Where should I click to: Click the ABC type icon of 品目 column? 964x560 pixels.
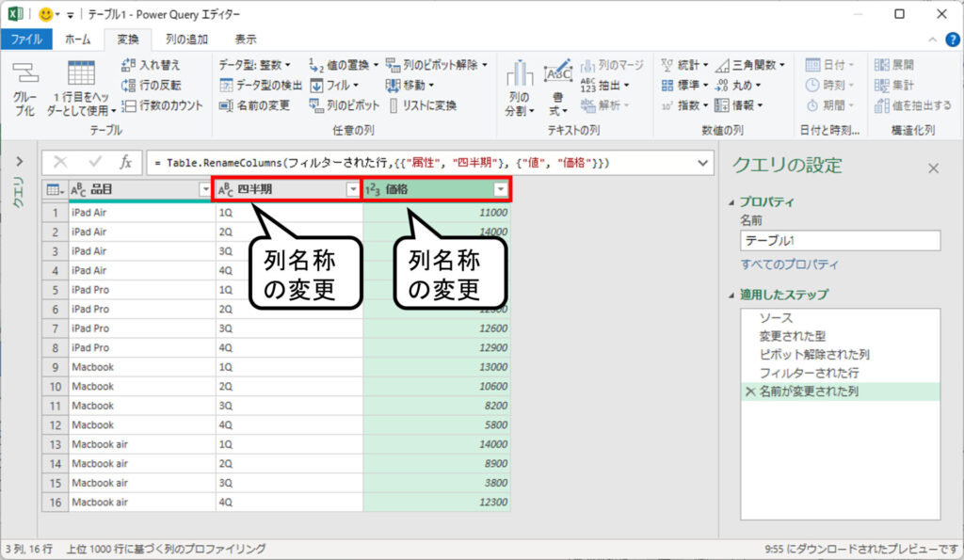pyautogui.click(x=78, y=190)
